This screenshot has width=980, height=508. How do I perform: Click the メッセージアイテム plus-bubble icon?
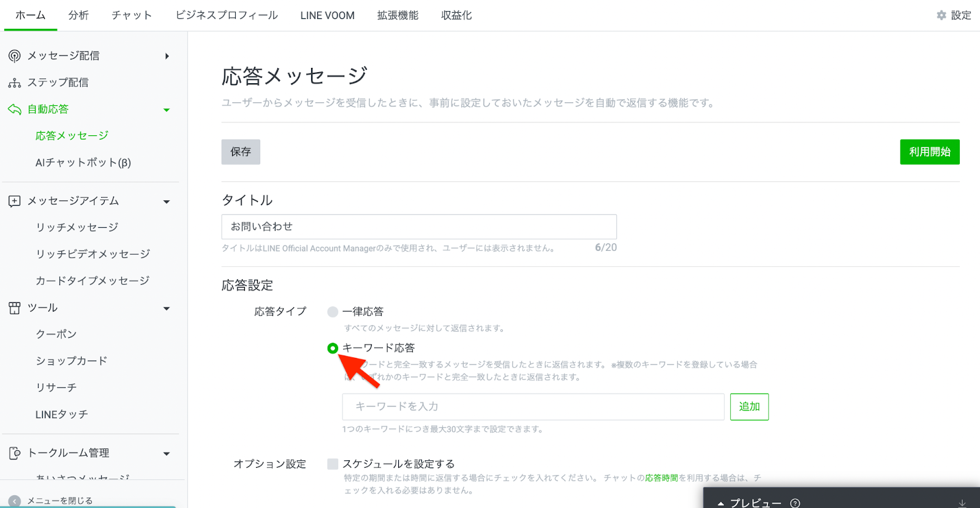point(14,201)
